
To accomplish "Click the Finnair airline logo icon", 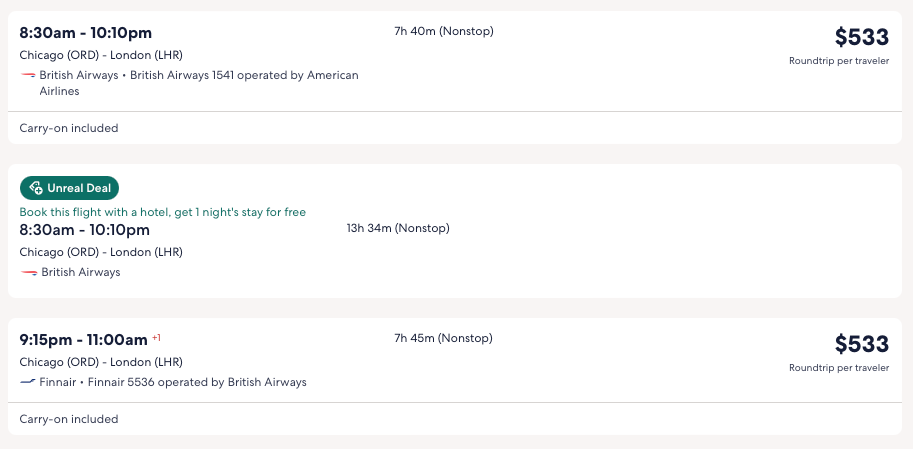I will pos(28,382).
